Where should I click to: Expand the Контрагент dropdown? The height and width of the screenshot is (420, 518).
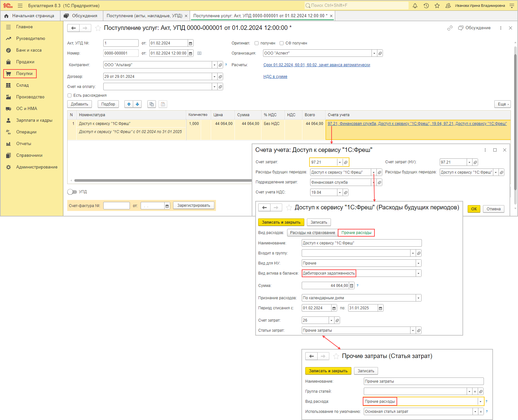click(x=214, y=65)
